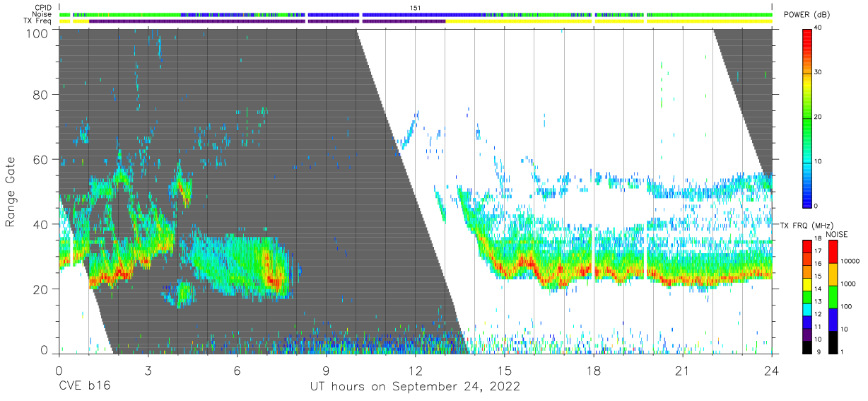Click the TX Freq strip above the plot
The height and width of the screenshot is (401, 868).
point(415,21)
